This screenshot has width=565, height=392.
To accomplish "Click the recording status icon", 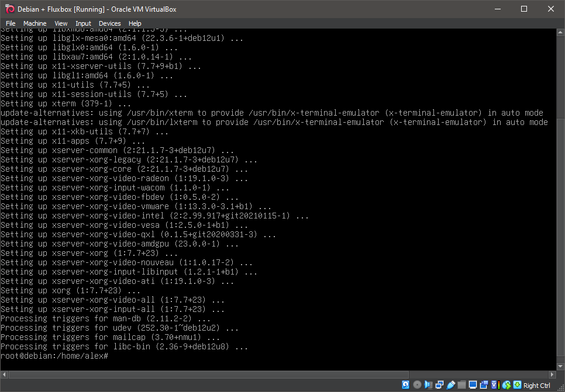I will [484, 384].
